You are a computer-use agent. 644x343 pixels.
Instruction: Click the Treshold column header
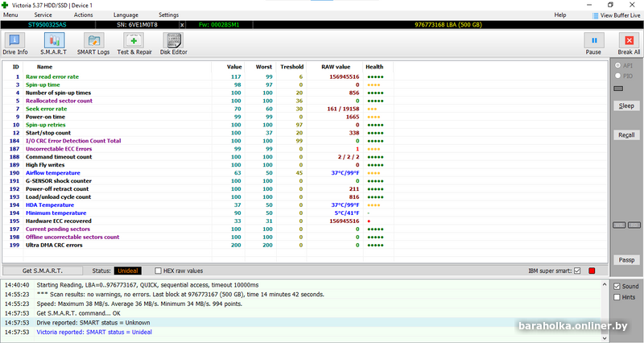[x=292, y=67]
